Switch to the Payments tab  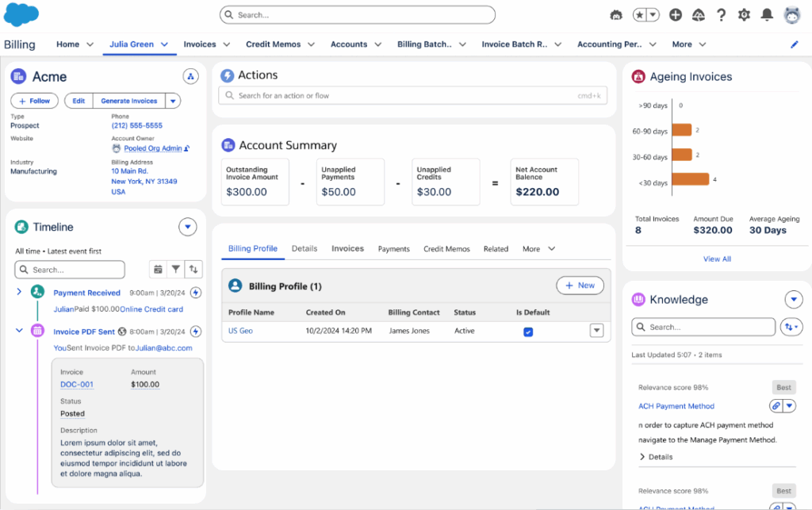tap(393, 249)
